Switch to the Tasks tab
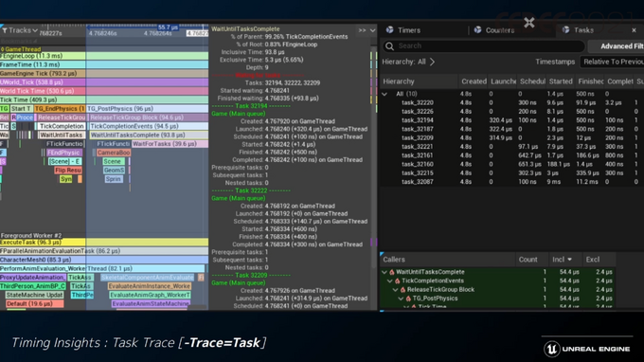The image size is (644, 362). point(583,30)
